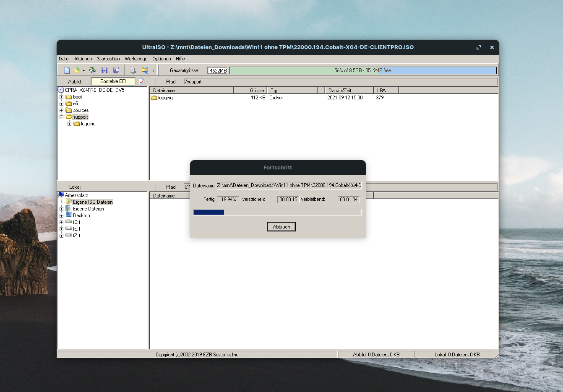This screenshot has height=392, width=563.
Task: Sort by Datum/Zeit column header
Action: click(349, 91)
